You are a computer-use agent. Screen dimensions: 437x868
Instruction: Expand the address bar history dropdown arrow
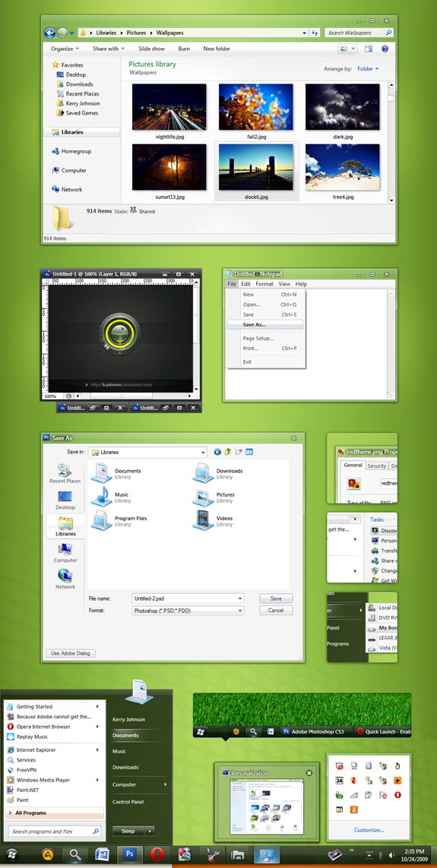click(305, 33)
